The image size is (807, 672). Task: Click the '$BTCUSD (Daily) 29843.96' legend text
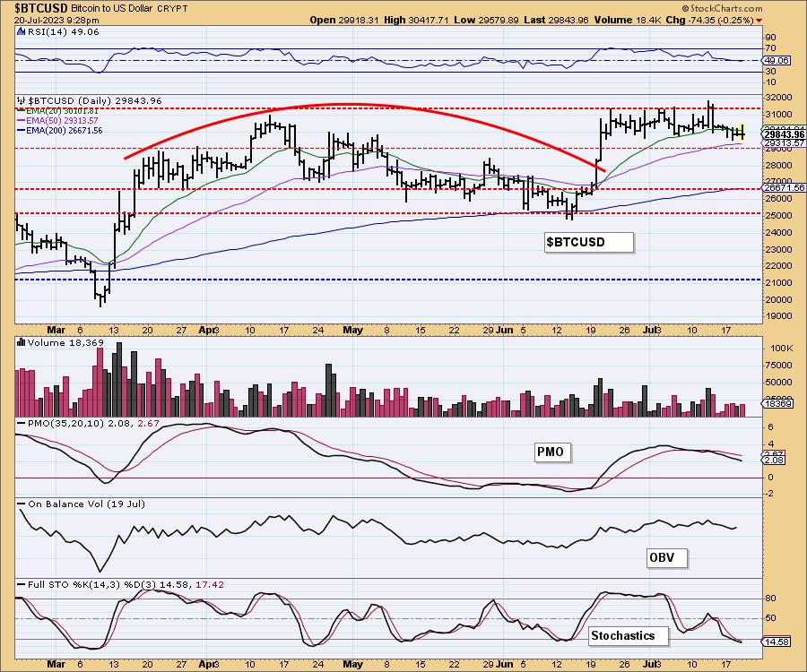95,100
